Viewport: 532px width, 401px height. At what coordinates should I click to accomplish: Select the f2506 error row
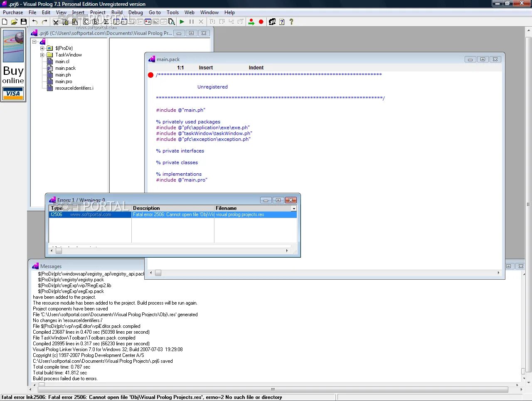[173, 214]
